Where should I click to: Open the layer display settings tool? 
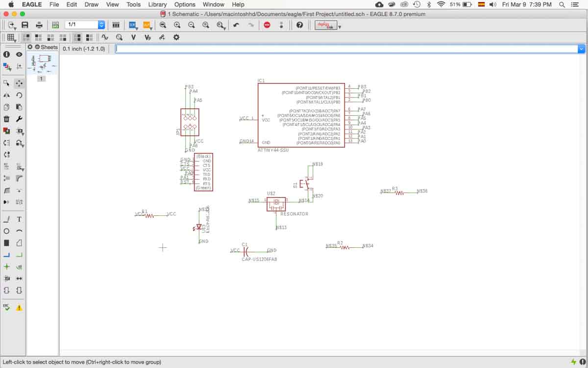6,66
